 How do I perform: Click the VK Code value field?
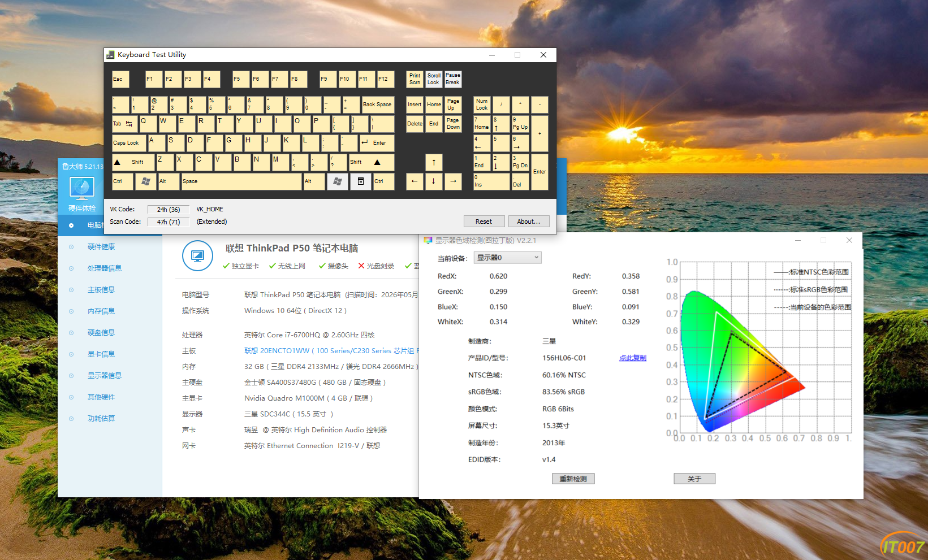pyautogui.click(x=169, y=210)
